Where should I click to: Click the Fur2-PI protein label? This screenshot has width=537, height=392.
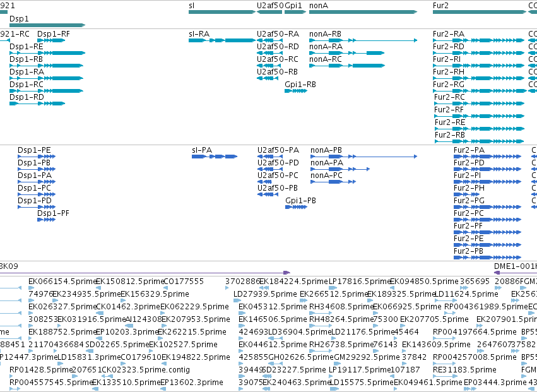468,175
